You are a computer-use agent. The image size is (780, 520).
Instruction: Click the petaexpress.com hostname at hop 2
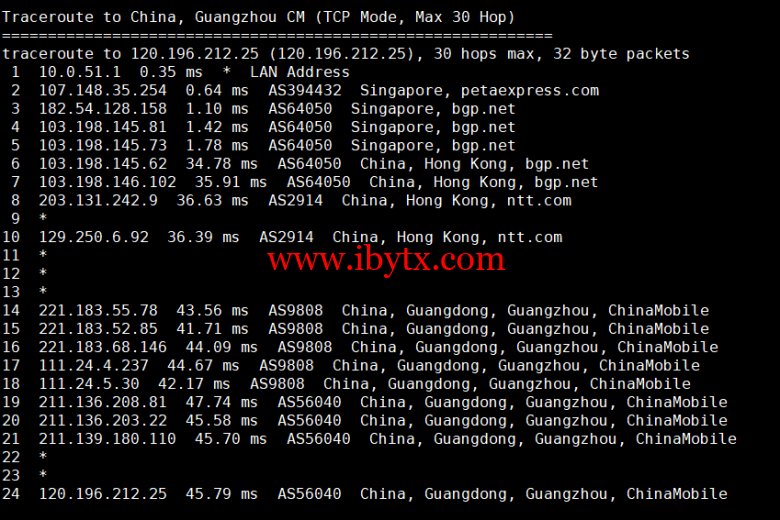pyautogui.click(x=529, y=91)
